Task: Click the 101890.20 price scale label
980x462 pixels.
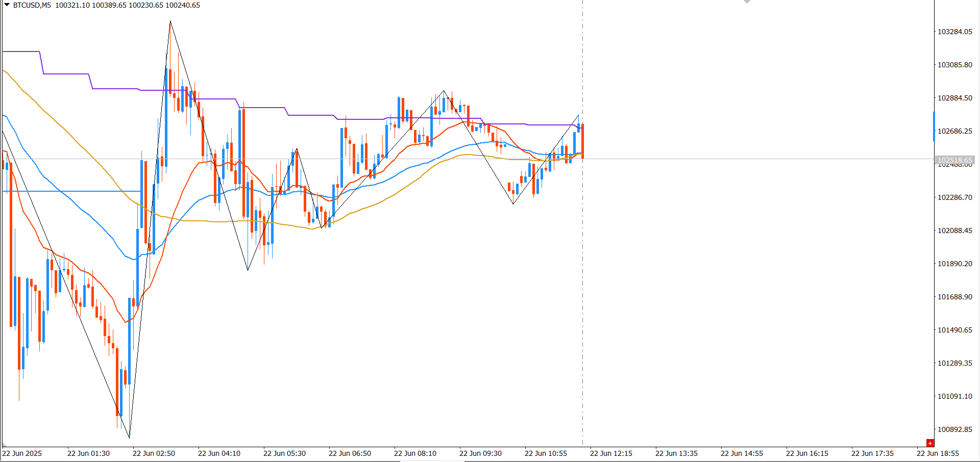Action: pyautogui.click(x=954, y=264)
